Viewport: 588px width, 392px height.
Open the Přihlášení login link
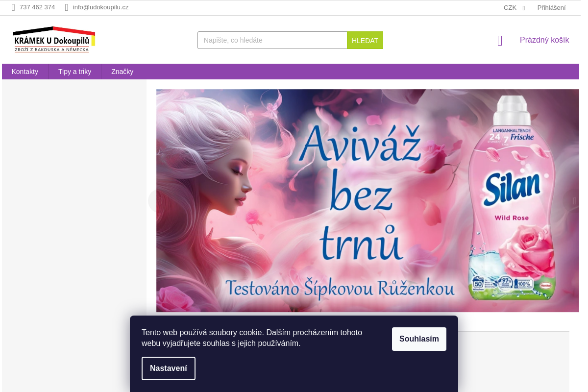[551, 8]
